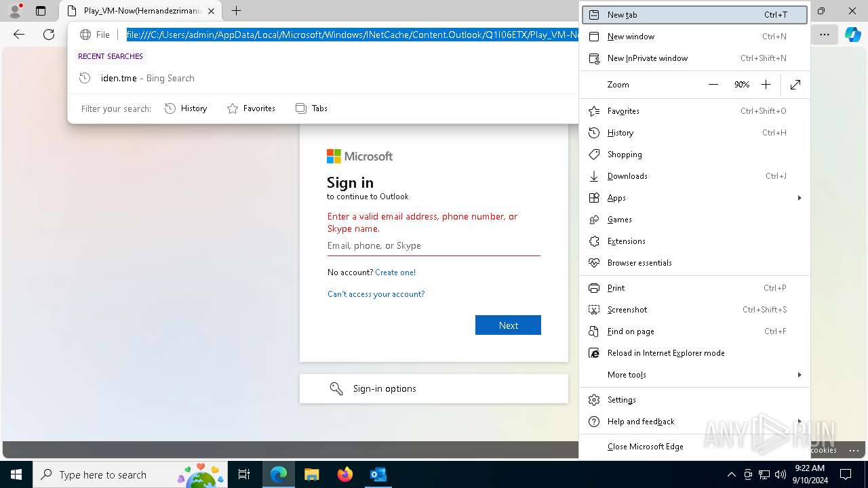868x488 pixels.
Task: Open Browser essentials menu entry
Action: 695,263
